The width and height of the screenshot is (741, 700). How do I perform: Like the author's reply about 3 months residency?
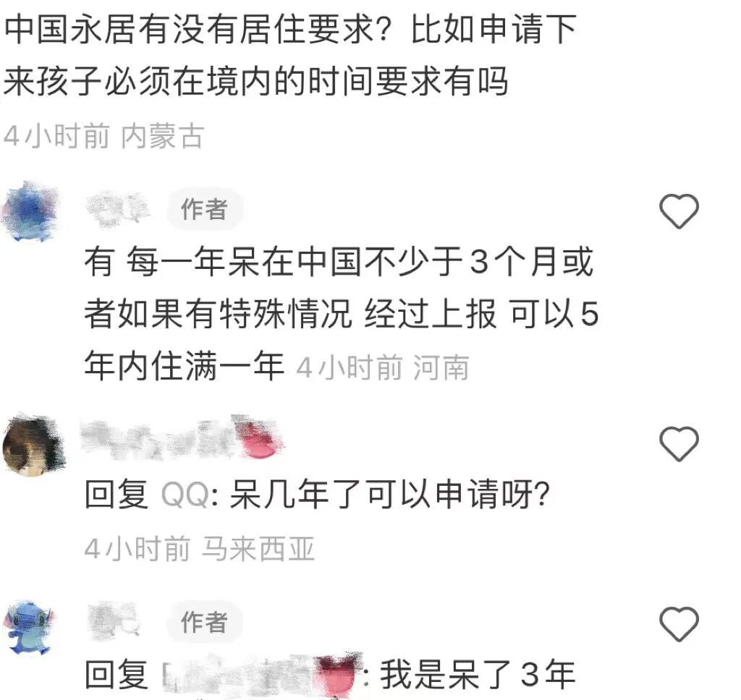coord(679,211)
